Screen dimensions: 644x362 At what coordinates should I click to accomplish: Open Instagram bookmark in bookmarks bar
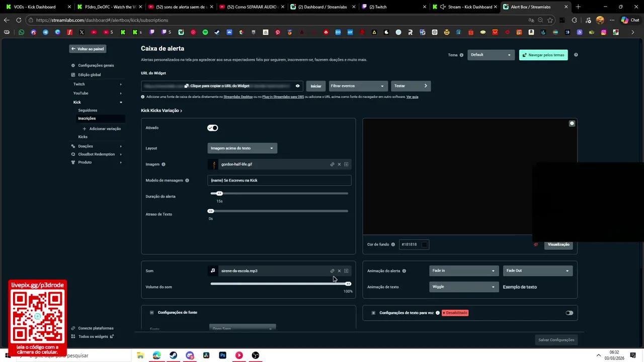tap(603, 32)
